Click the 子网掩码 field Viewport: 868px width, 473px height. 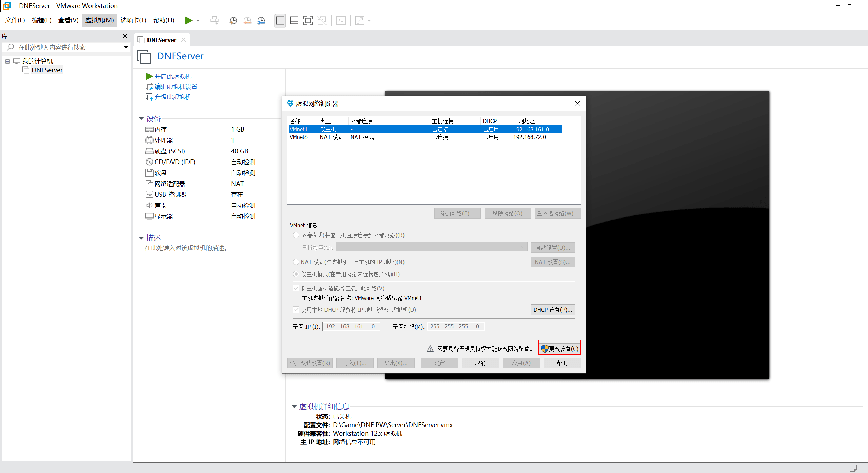tap(456, 326)
